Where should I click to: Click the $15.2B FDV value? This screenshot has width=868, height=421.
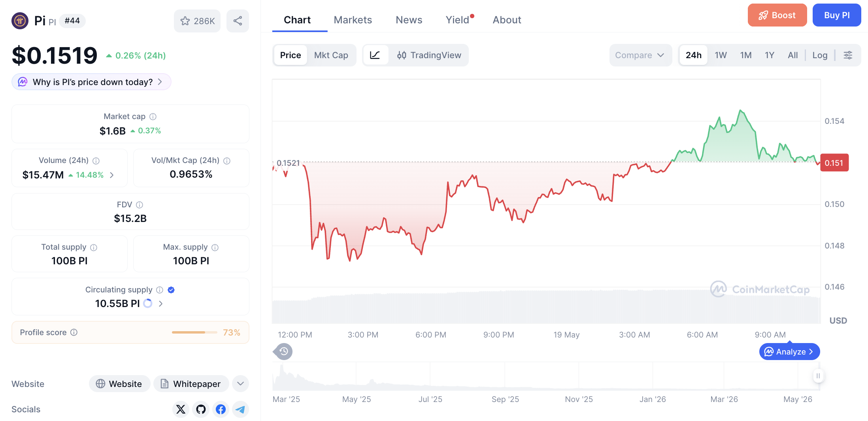[x=130, y=218]
